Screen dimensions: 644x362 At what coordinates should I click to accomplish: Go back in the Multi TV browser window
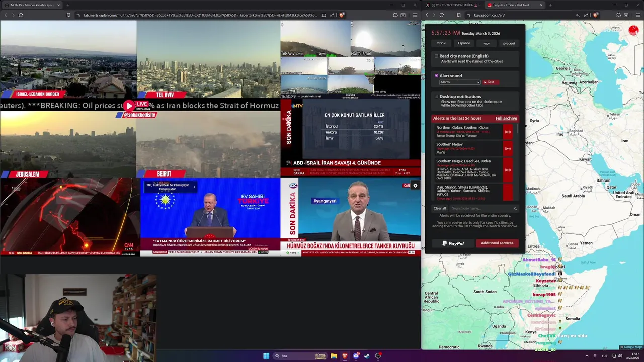(6, 15)
